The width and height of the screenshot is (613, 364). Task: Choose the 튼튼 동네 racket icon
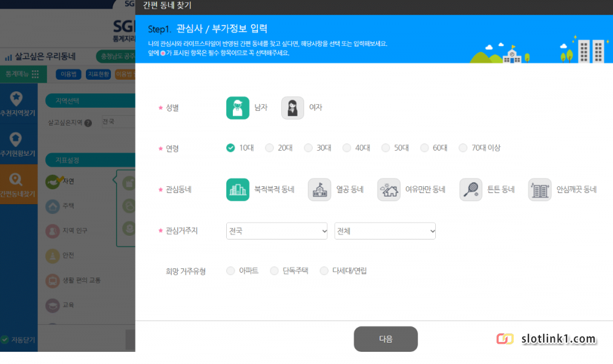[x=471, y=189]
